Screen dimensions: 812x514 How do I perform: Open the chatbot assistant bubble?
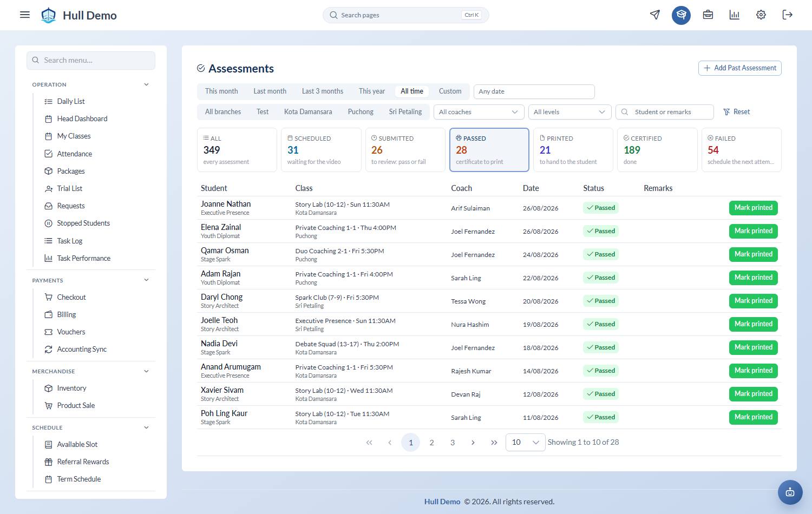tap(790, 492)
